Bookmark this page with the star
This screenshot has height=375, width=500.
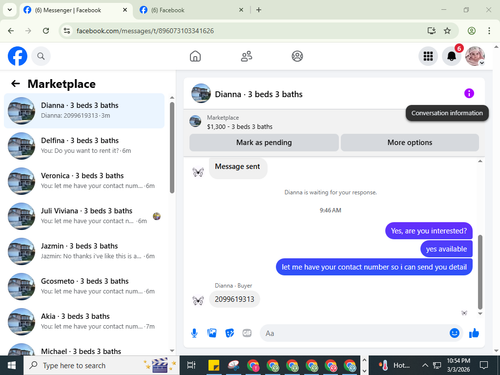447,31
